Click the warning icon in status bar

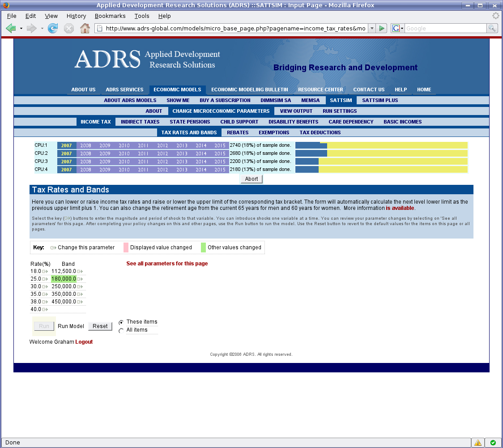[478, 443]
